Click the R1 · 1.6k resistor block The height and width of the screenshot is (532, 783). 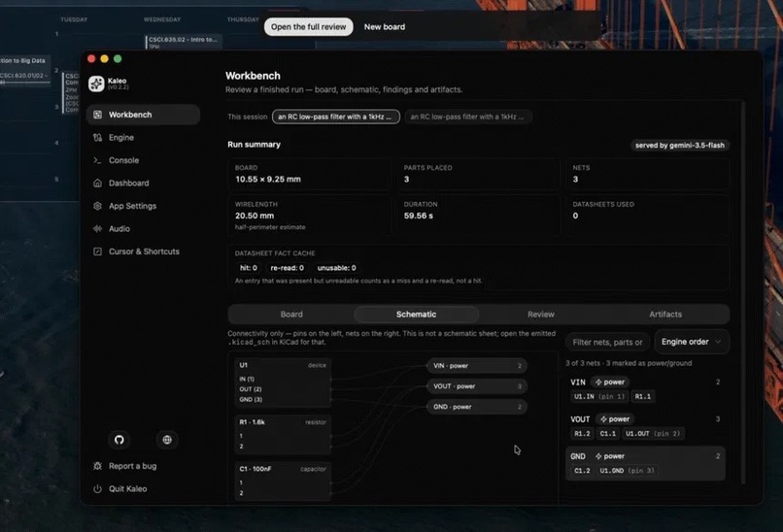[x=283, y=434]
